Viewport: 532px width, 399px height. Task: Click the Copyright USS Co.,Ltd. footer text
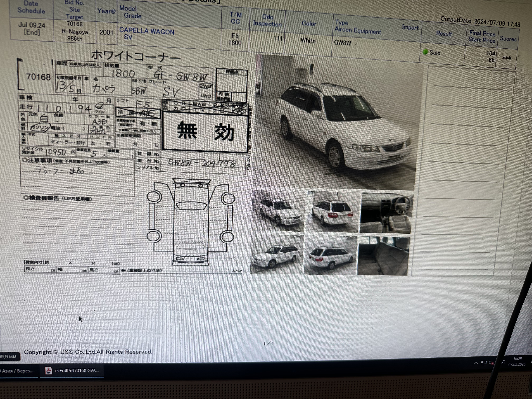point(88,352)
